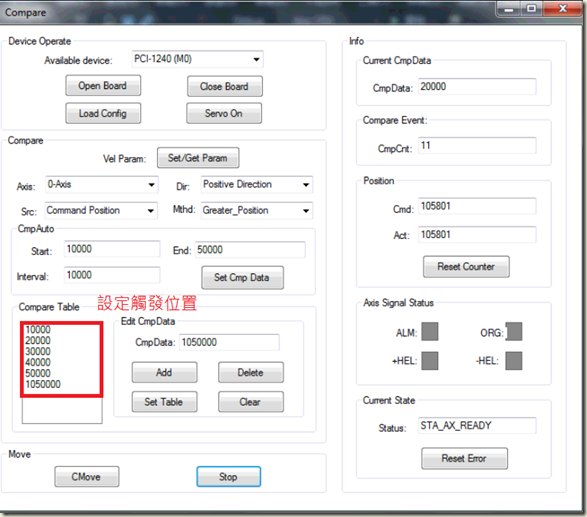Click the ALM status indicator
Viewport: 587px width, 517px height.
pyautogui.click(x=429, y=332)
